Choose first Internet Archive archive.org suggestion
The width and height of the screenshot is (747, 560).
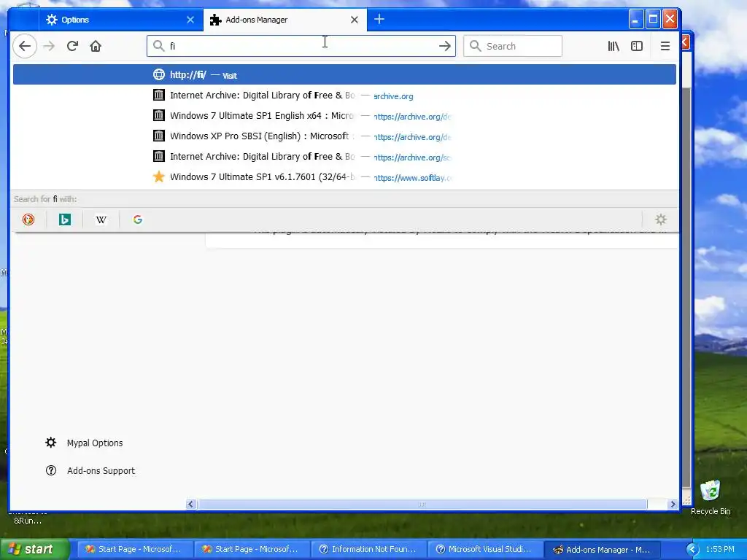(344, 96)
